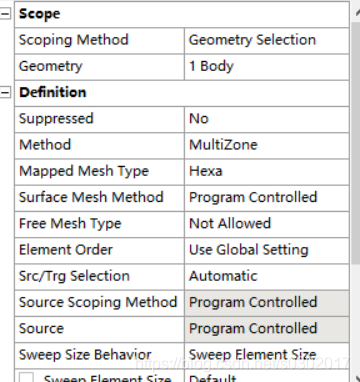Open Surface Mesh Method Program Controlled value
The width and height of the screenshot is (360, 382).
pos(267,198)
